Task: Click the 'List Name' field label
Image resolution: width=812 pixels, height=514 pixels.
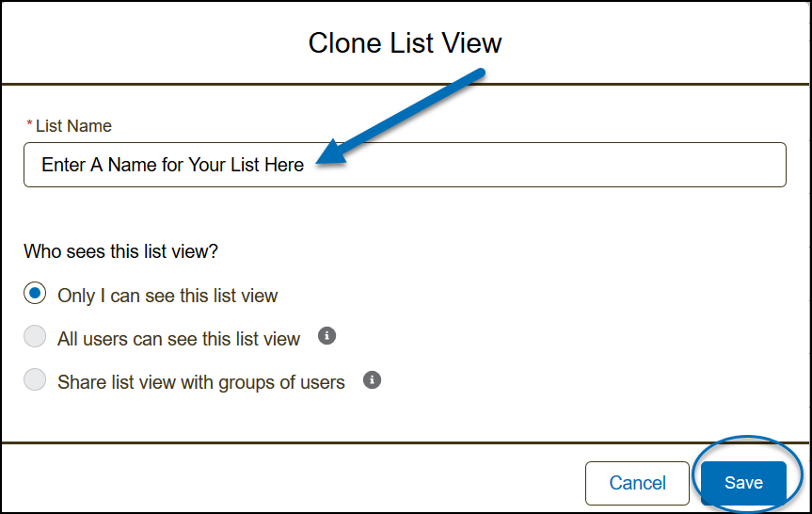Action: pos(73,125)
